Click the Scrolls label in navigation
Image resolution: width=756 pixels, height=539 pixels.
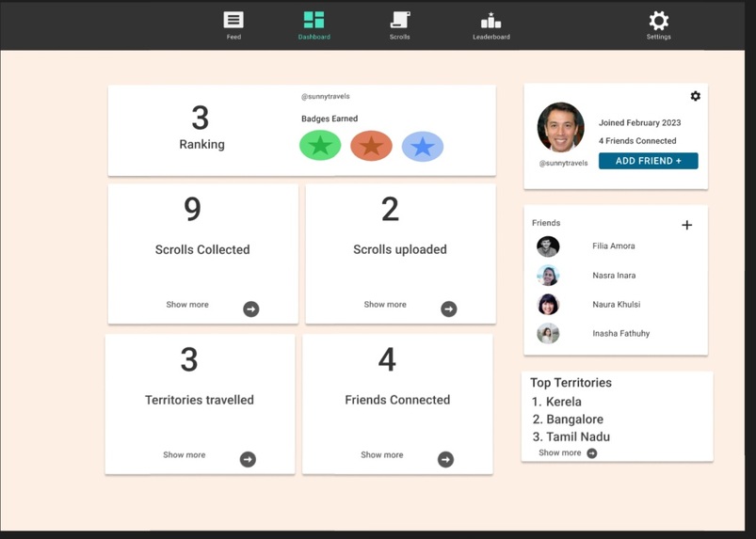pos(400,37)
